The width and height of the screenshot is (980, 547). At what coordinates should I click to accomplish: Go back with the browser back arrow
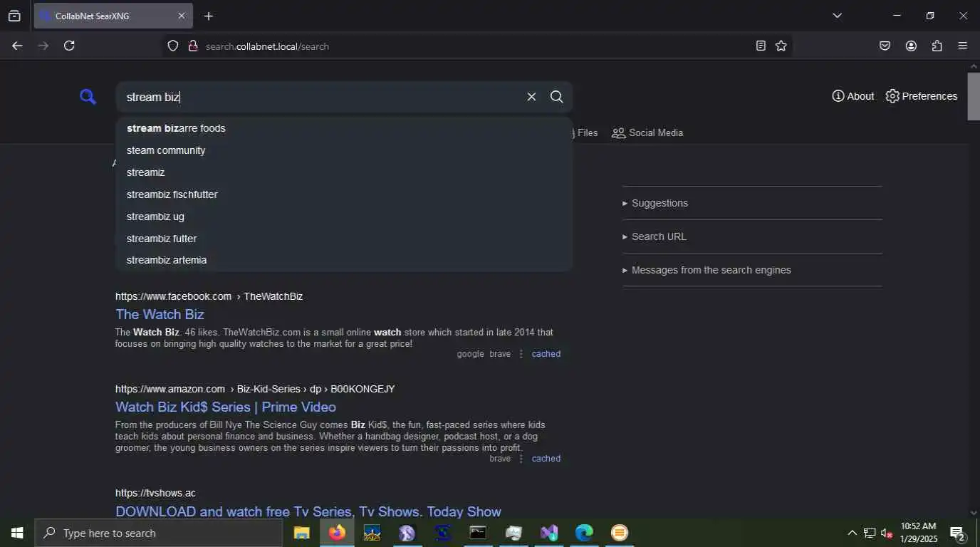point(17,46)
